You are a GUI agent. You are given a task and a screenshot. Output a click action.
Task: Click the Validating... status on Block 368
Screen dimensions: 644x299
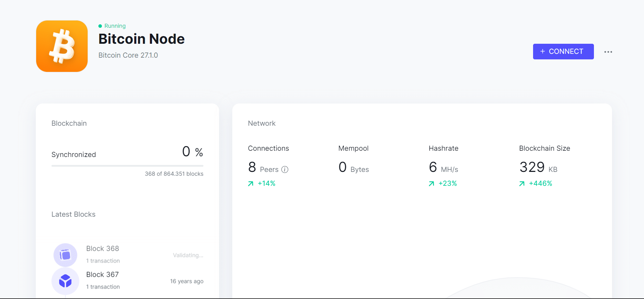pos(188,255)
